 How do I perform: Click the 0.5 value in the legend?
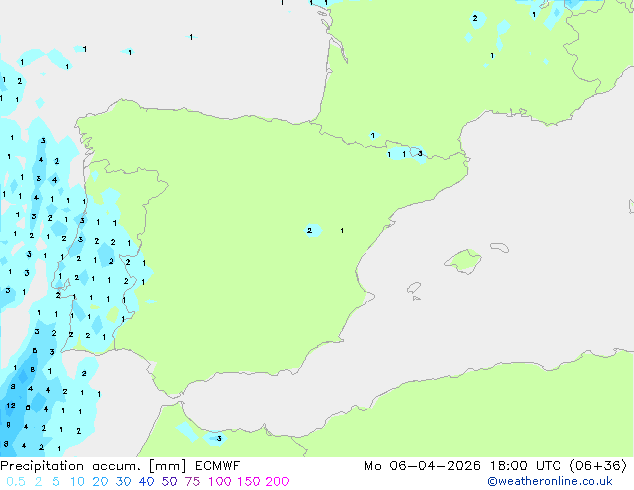(x=16, y=482)
